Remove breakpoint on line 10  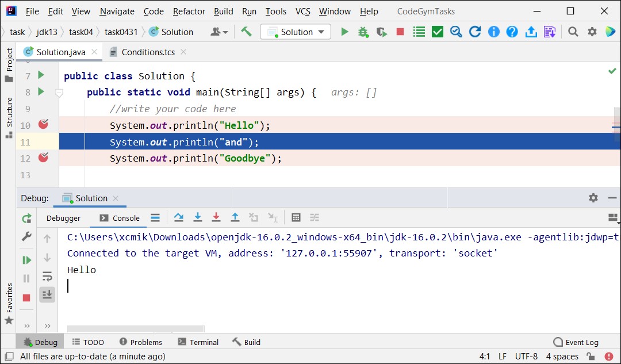click(43, 124)
